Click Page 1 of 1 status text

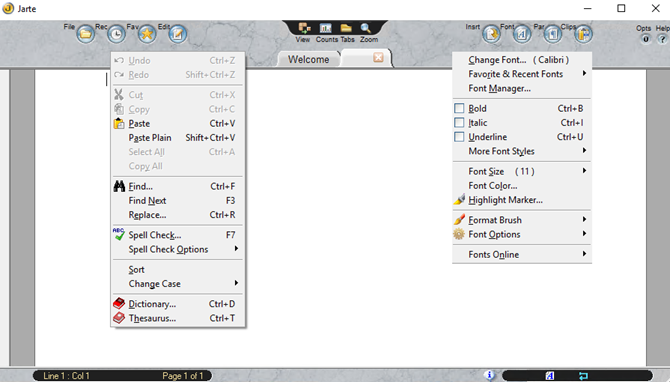[x=182, y=376]
